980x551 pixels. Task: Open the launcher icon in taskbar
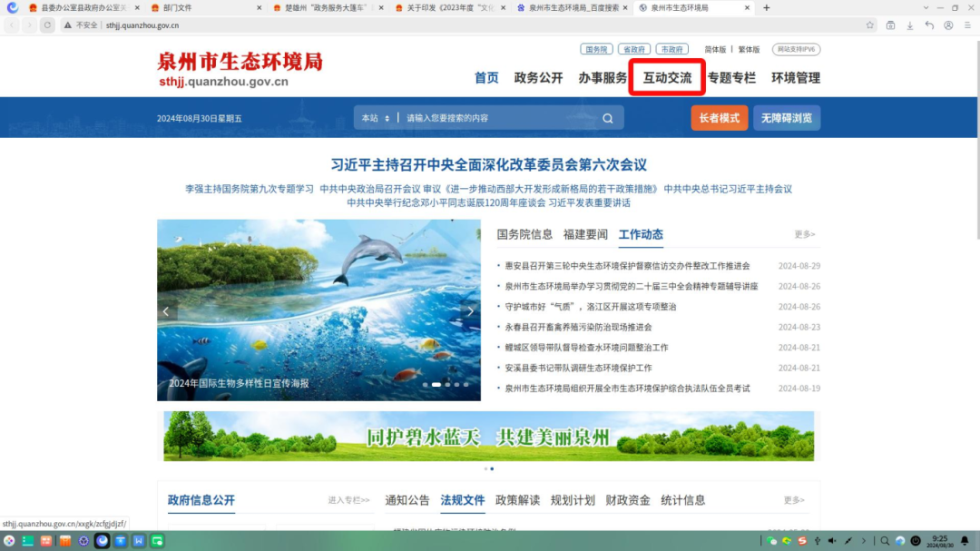pos(9,541)
